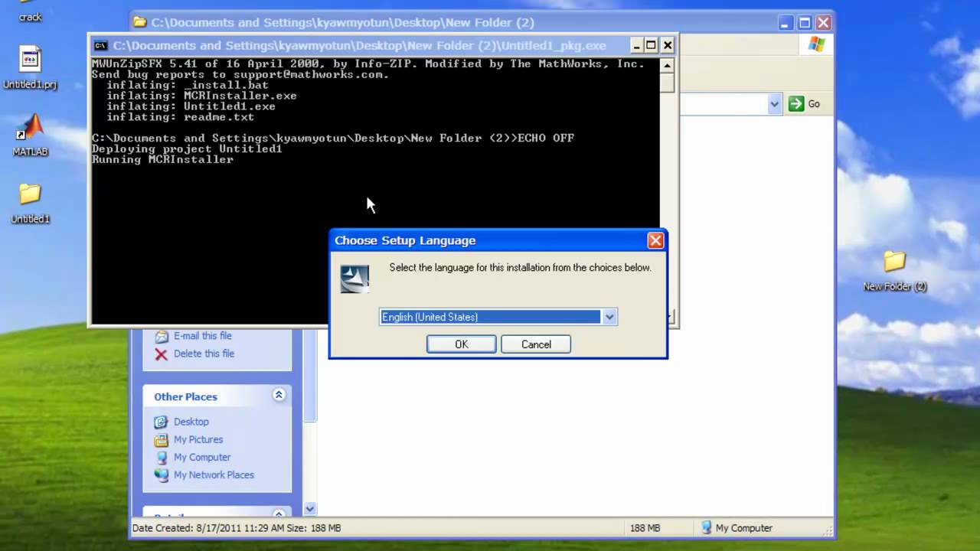Viewport: 980px width, 551px height.
Task: Click the Explorer sidebar scroll down arrow
Action: 309,509
